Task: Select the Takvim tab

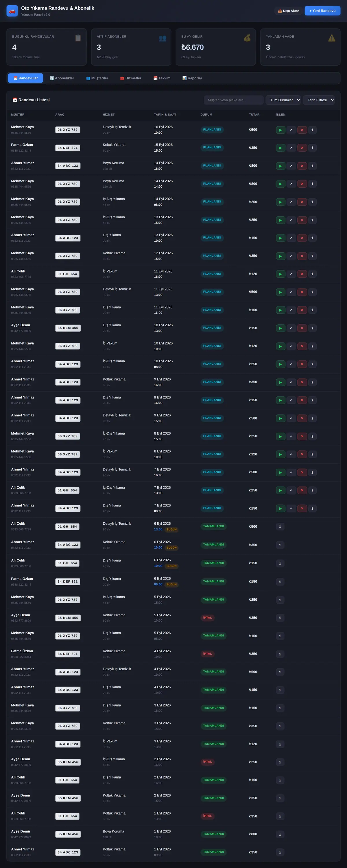Action: 162,78
